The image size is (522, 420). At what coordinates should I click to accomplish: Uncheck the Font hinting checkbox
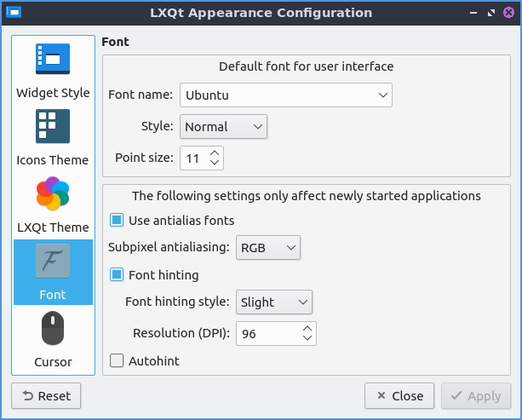coord(118,275)
